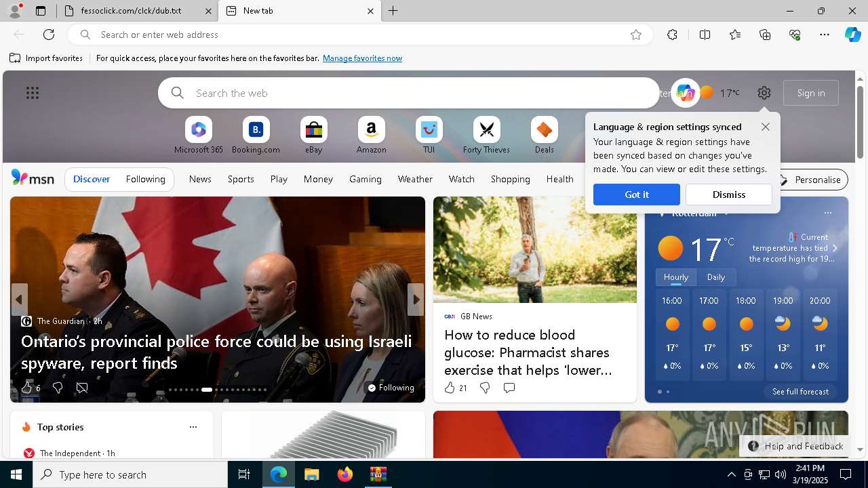The width and height of the screenshot is (868, 488).
Task: Go to previous carousel story
Action: [19, 300]
